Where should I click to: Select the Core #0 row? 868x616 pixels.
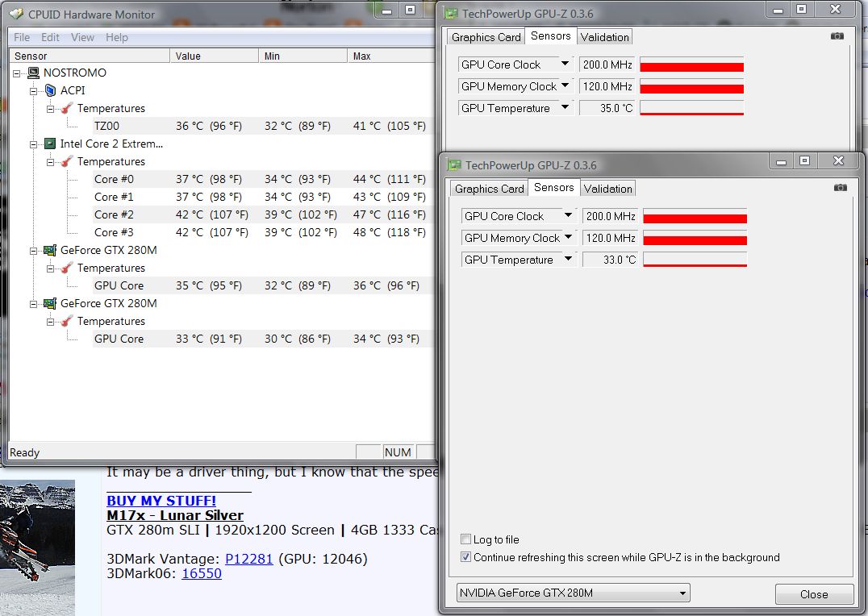pyautogui.click(x=264, y=179)
